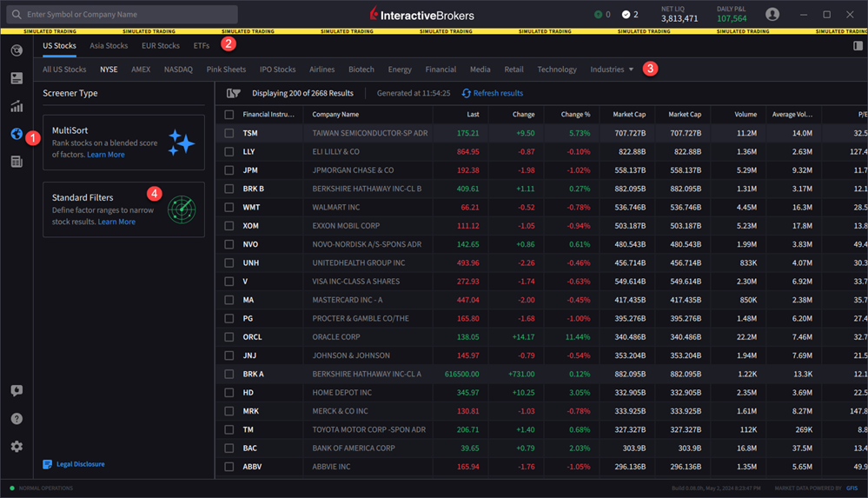This screenshot has height=498, width=868.
Task: Select the All US Stocks tab
Action: (64, 70)
